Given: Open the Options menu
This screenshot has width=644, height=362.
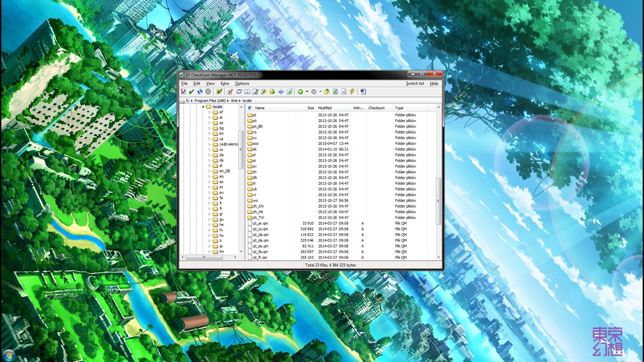Looking at the screenshot, I should click(x=242, y=83).
